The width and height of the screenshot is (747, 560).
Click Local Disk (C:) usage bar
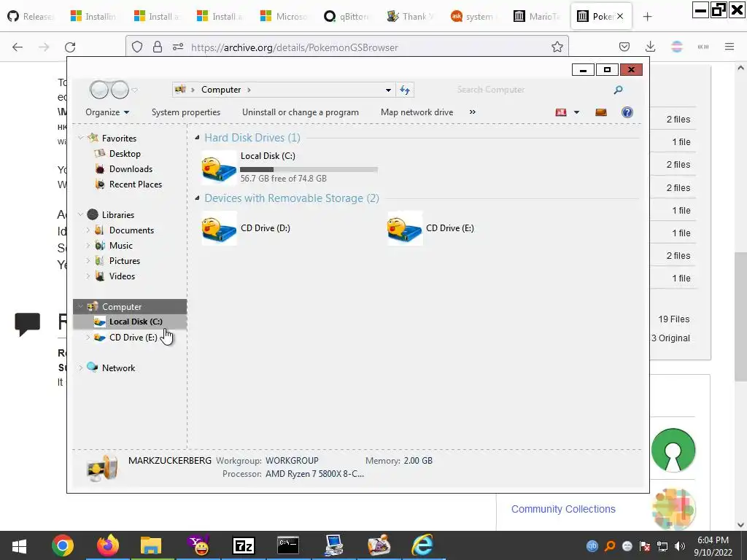[309, 169]
